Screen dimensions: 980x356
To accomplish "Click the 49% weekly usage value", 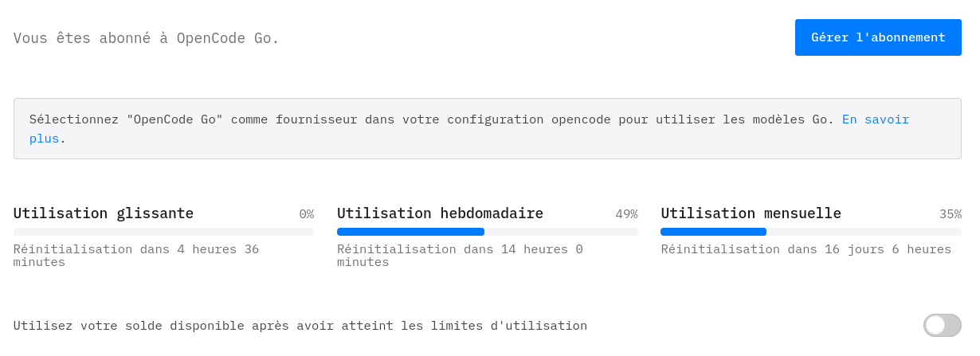I will (626, 214).
